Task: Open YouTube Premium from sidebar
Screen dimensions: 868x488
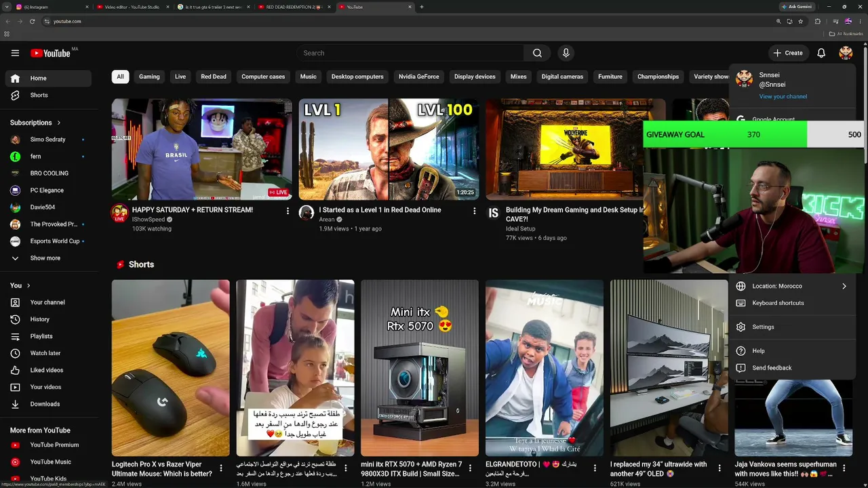Action: tap(47, 445)
